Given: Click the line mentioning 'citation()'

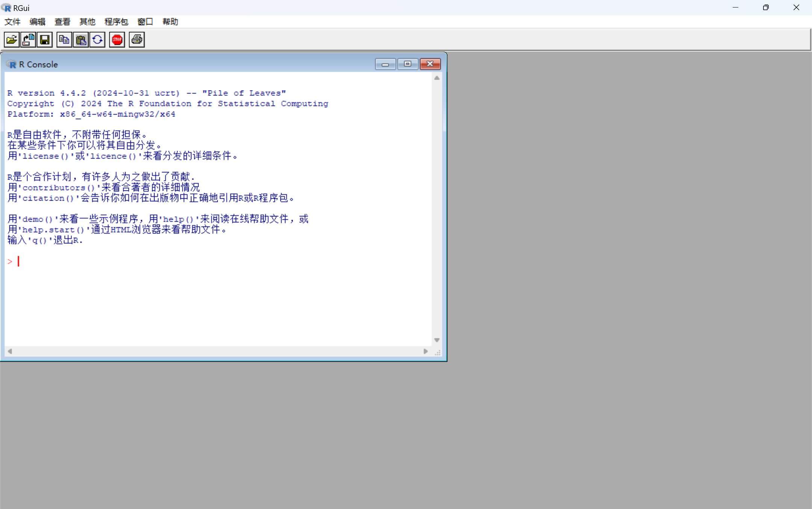Looking at the screenshot, I should click(151, 198).
